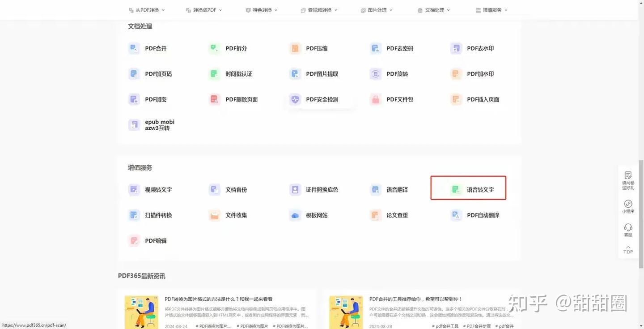Expand the 图片处理 dropdown menu
The image size is (644, 329).
click(377, 10)
